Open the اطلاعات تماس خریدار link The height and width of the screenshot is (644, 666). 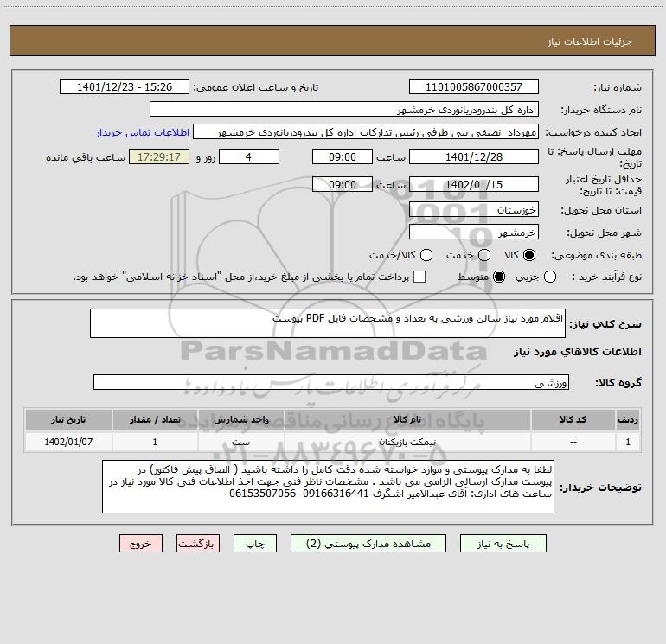[x=143, y=132]
